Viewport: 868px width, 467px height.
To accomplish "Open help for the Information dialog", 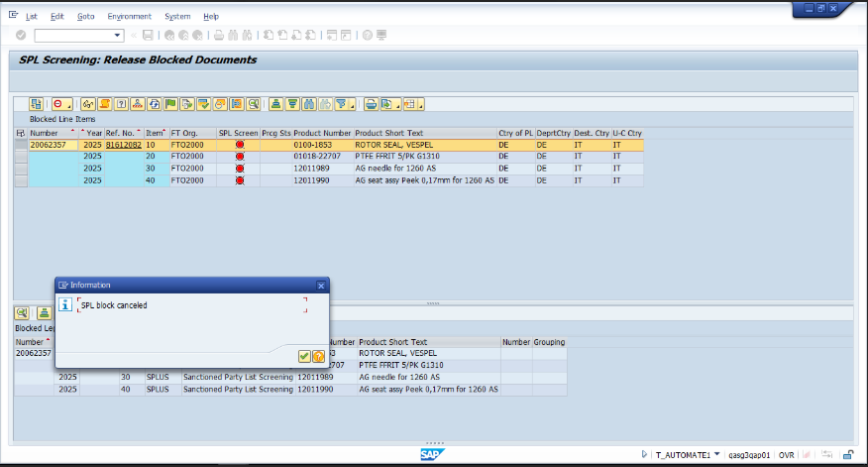I will pos(318,356).
